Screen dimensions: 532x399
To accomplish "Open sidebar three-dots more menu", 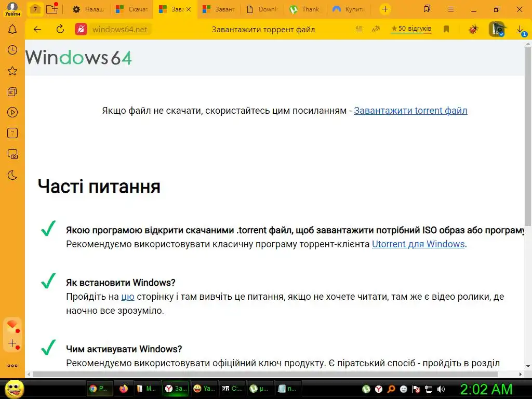I will tap(12, 366).
